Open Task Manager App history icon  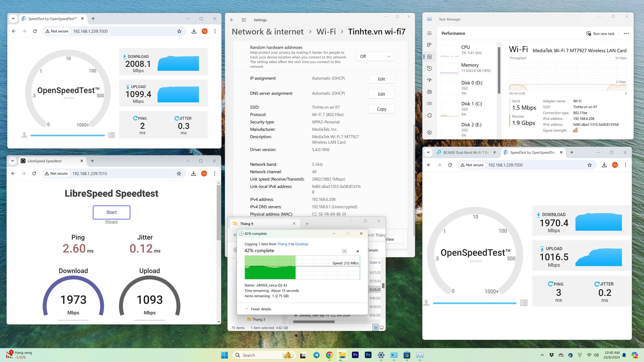tap(429, 68)
